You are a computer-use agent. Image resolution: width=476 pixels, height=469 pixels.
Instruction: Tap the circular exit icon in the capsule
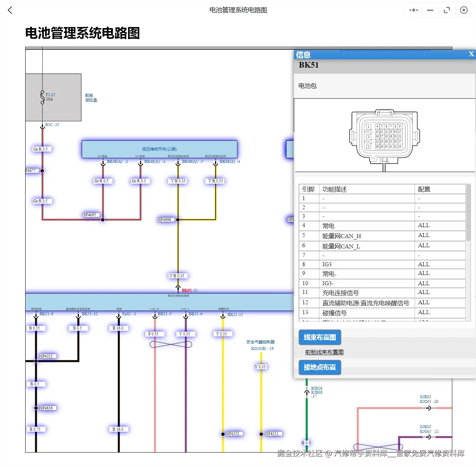click(x=464, y=10)
